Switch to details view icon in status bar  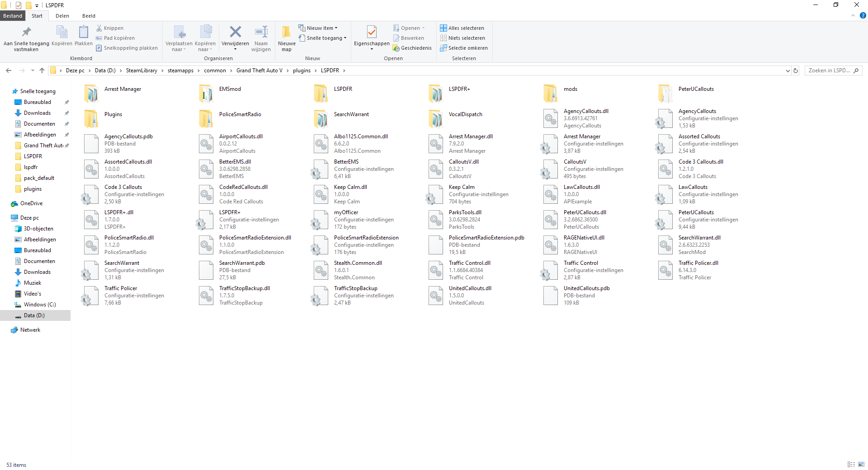(x=851, y=465)
